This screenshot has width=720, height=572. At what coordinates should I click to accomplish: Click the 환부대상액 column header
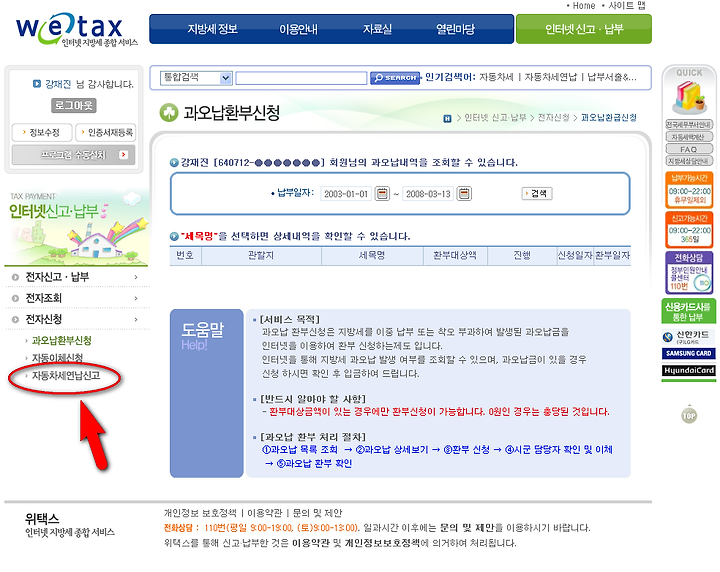(455, 255)
